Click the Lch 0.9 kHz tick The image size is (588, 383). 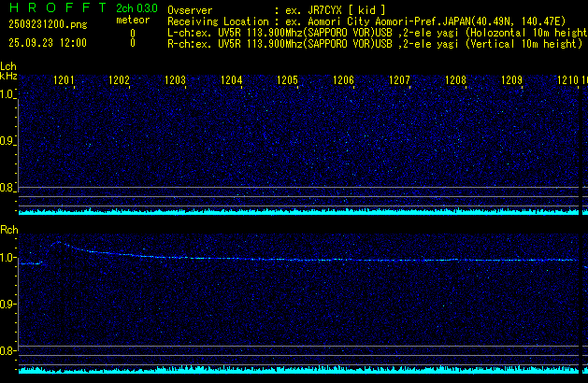click(x=7, y=141)
